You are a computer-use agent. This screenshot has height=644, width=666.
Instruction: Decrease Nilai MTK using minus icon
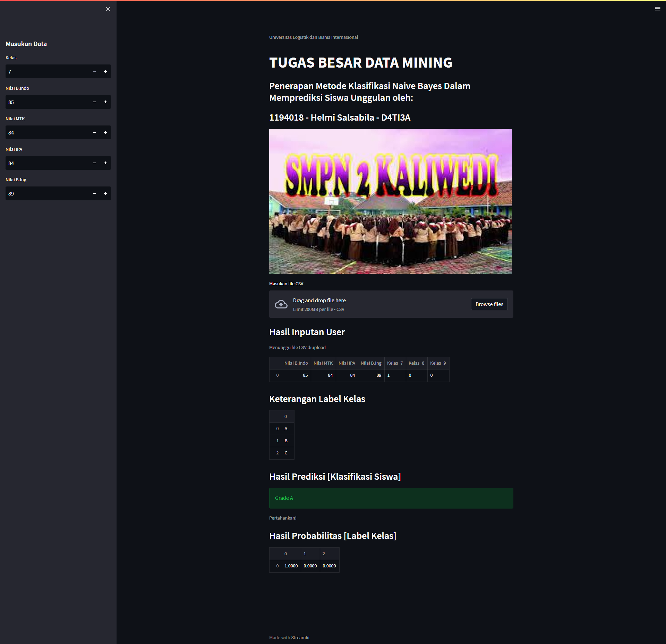point(94,132)
